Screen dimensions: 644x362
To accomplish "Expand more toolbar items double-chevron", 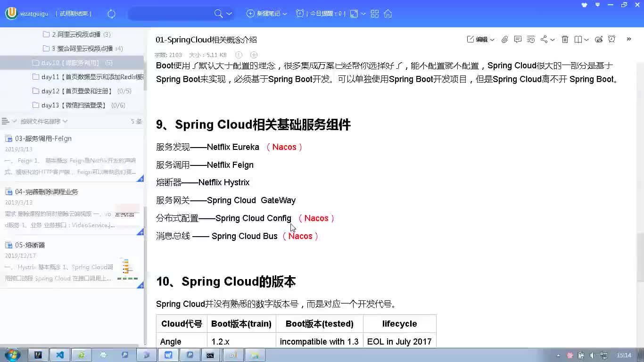I will pos(629,39).
